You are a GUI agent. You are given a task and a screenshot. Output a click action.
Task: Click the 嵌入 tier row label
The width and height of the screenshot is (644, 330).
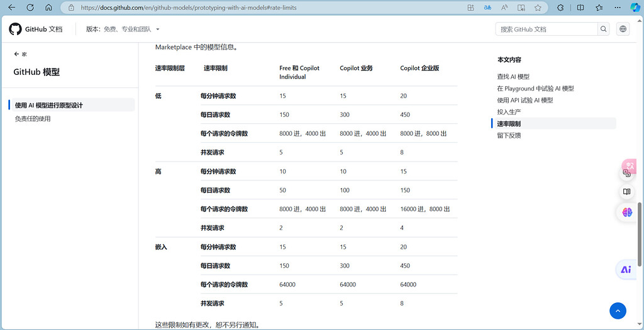point(161,247)
